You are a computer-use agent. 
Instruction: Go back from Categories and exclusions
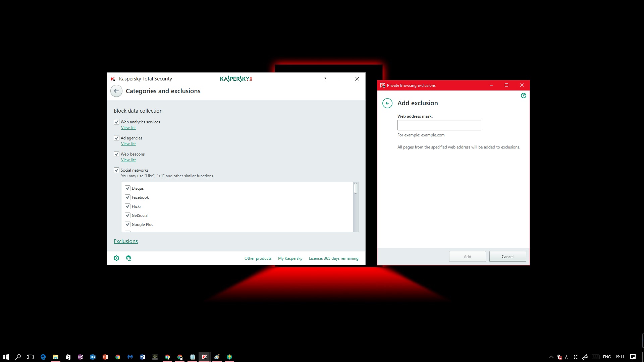116,91
